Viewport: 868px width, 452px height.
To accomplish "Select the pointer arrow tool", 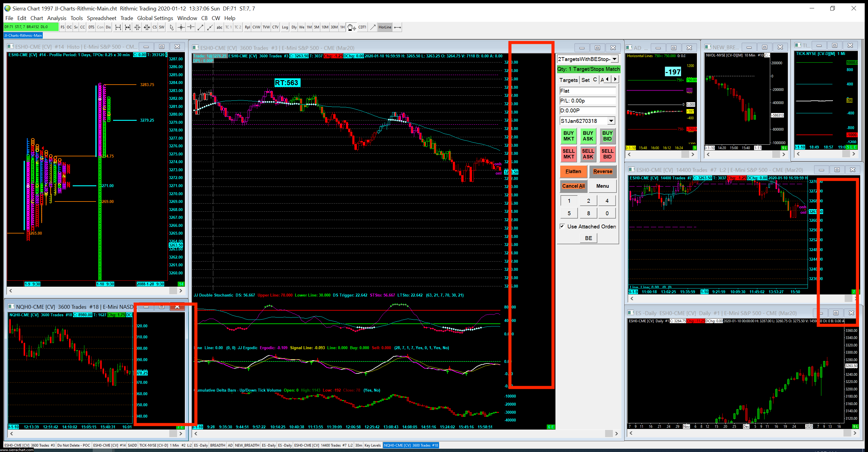I will click(x=171, y=27).
